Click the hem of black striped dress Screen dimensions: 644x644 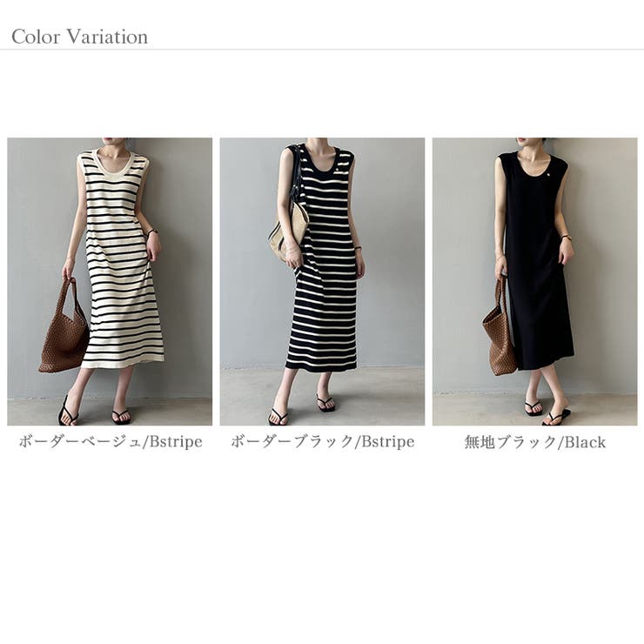[x=321, y=366]
